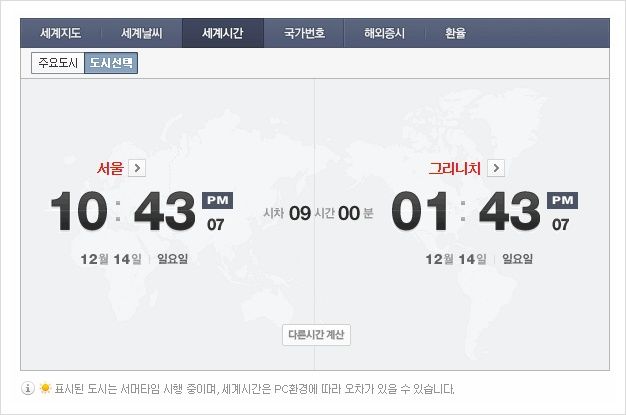Click the info icon in the footer note
The height and width of the screenshot is (415, 626).
point(28,388)
